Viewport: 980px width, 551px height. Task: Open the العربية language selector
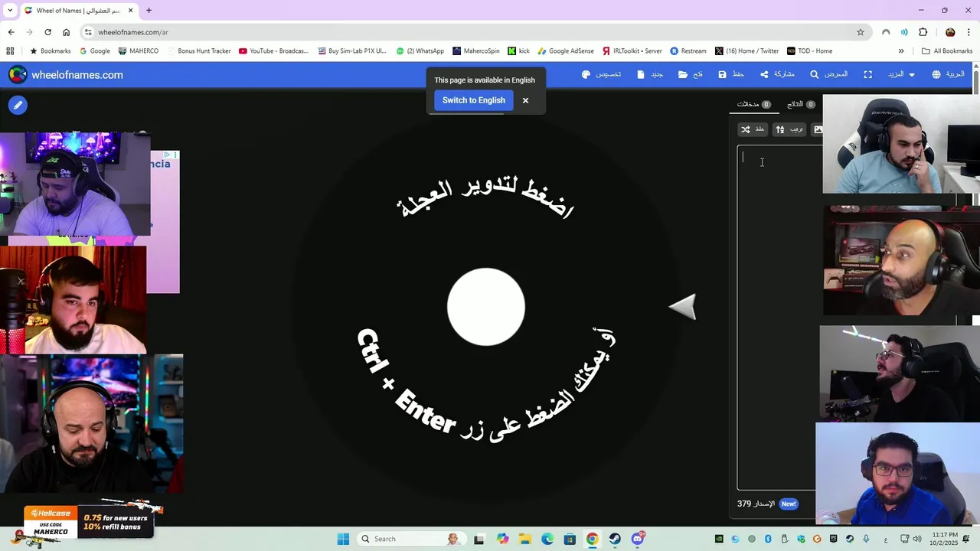coord(948,74)
